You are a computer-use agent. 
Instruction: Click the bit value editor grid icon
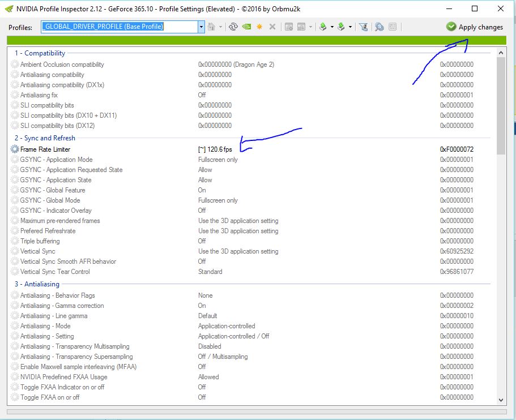[393, 27]
